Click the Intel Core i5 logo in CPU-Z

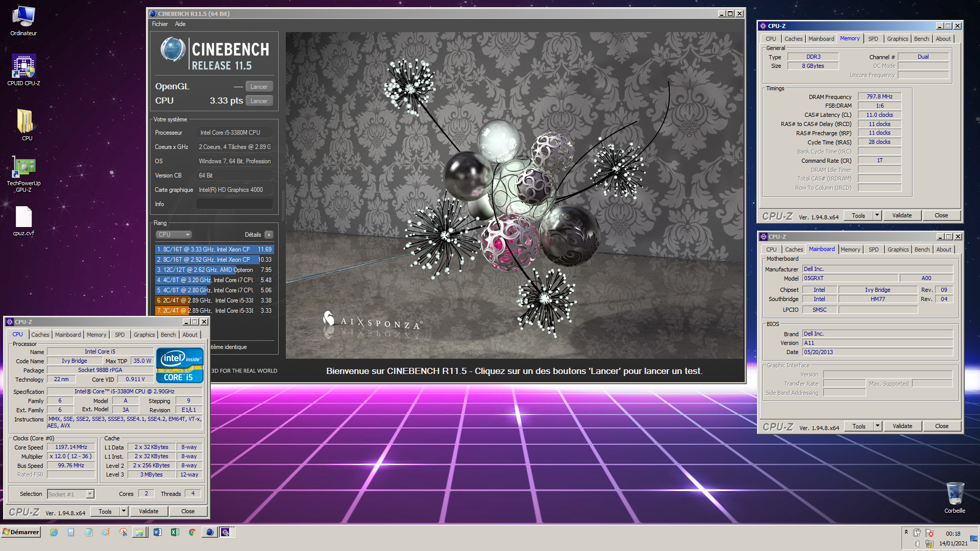180,365
